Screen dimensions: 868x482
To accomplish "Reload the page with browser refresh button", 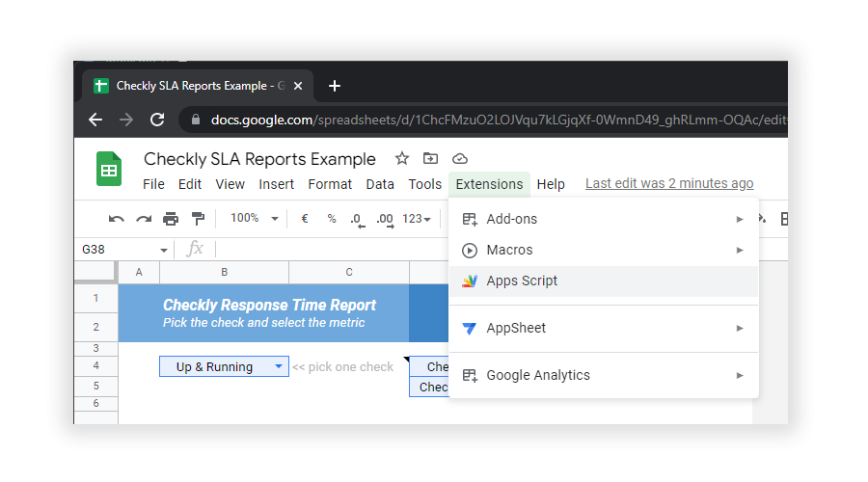I will (157, 120).
